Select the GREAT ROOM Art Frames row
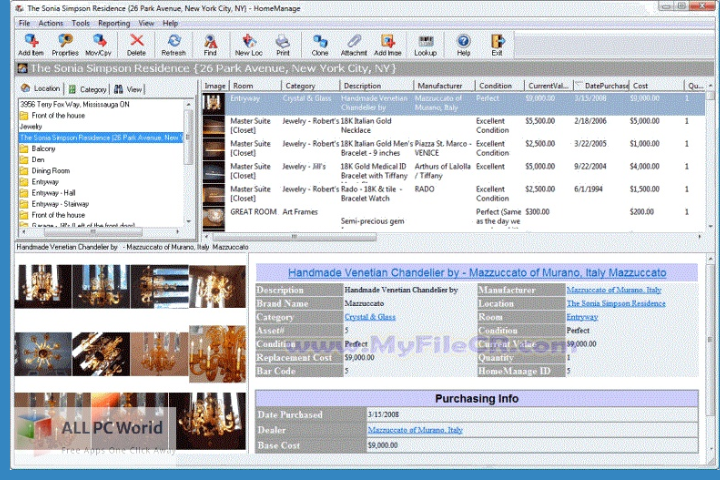The width and height of the screenshot is (720, 480). 453,218
